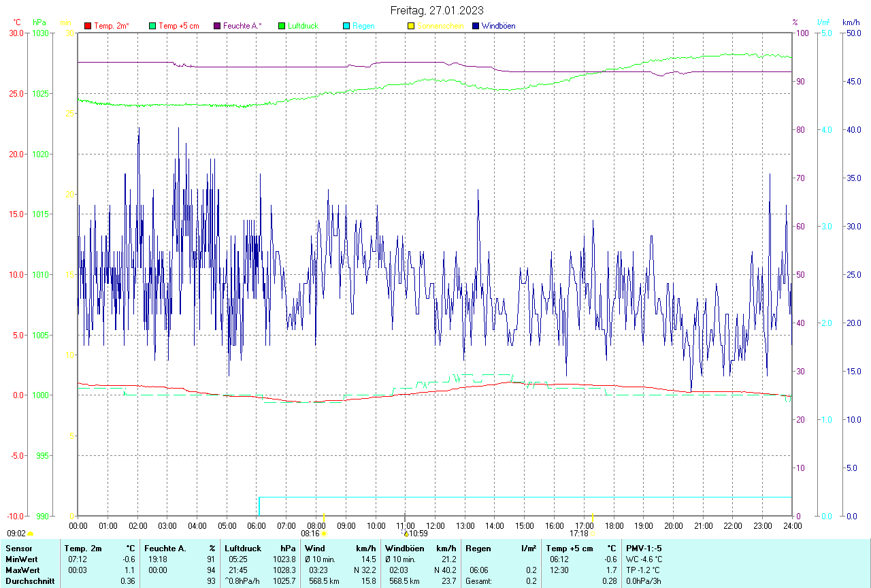Click the °C axis unit label at top left
The height and width of the screenshot is (588, 871).
[17, 22]
